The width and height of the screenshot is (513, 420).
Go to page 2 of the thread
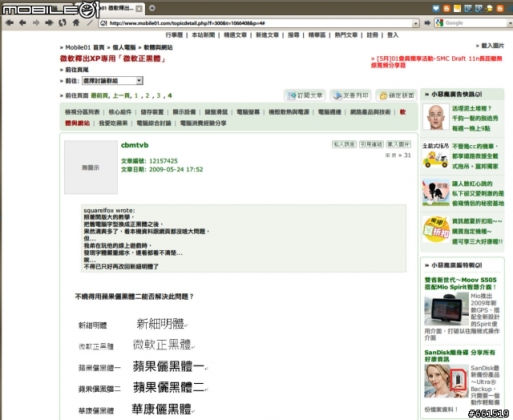[147, 95]
